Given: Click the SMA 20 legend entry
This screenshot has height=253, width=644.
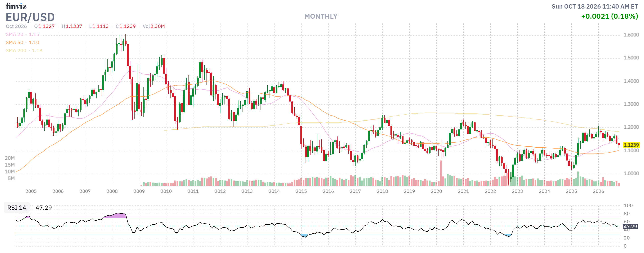Looking at the screenshot, I should (23, 34).
